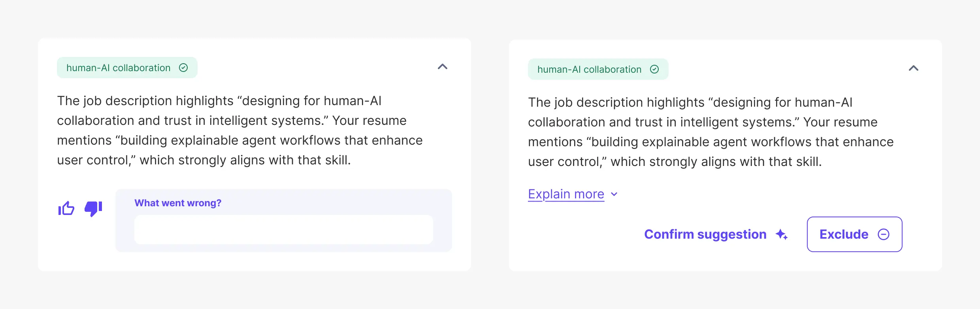Click the right card's explanation paragraph
The height and width of the screenshot is (309, 980).
pos(710,132)
